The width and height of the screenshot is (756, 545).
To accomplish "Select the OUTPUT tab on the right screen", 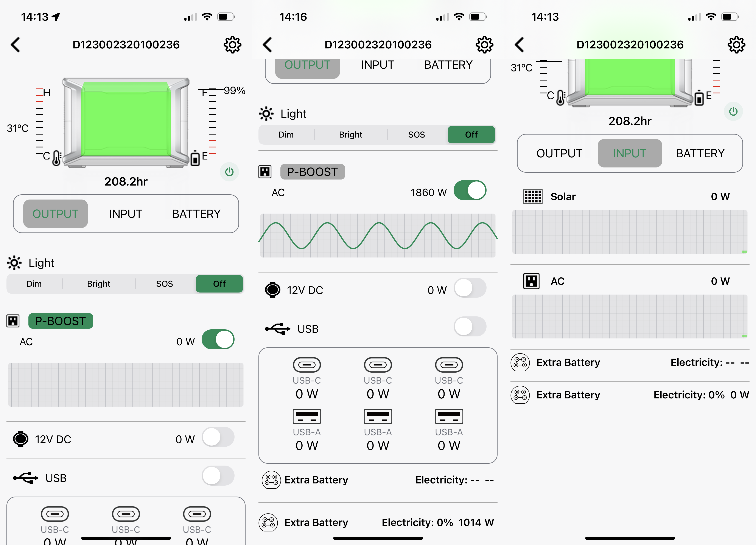I will (559, 153).
